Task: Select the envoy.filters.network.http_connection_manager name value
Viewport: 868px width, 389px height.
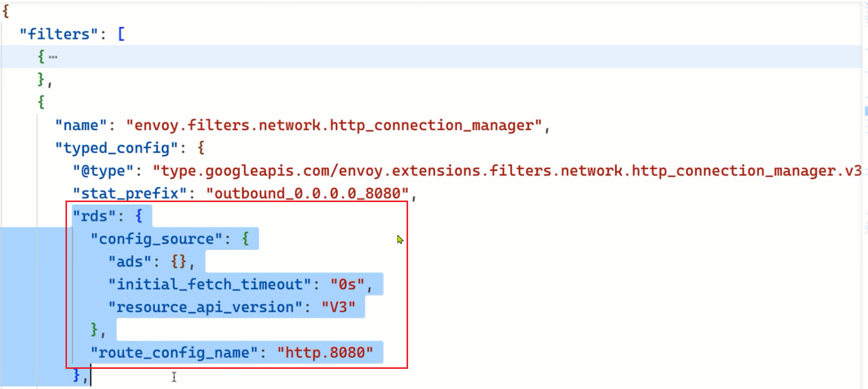Action: pos(334,125)
